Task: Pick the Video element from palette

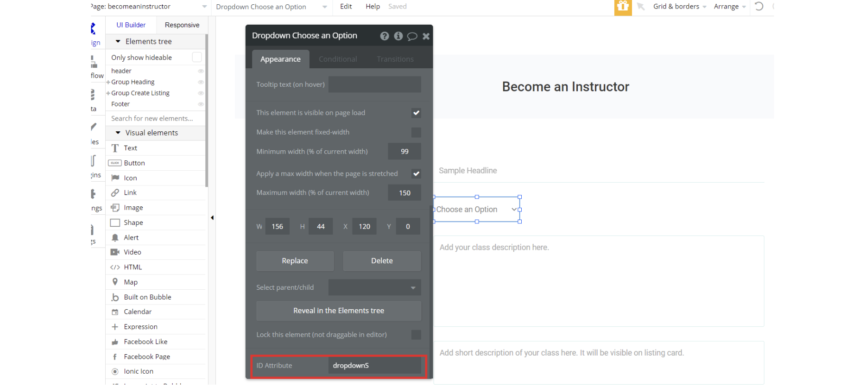Action: click(x=115, y=252)
